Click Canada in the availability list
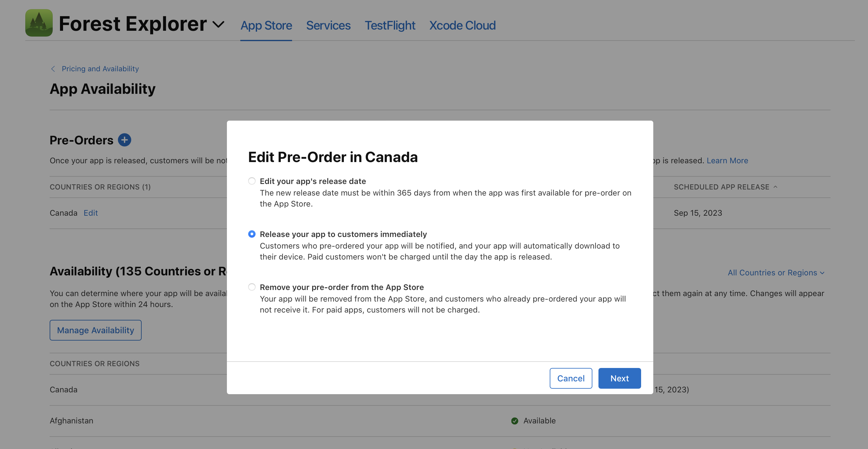 64,390
